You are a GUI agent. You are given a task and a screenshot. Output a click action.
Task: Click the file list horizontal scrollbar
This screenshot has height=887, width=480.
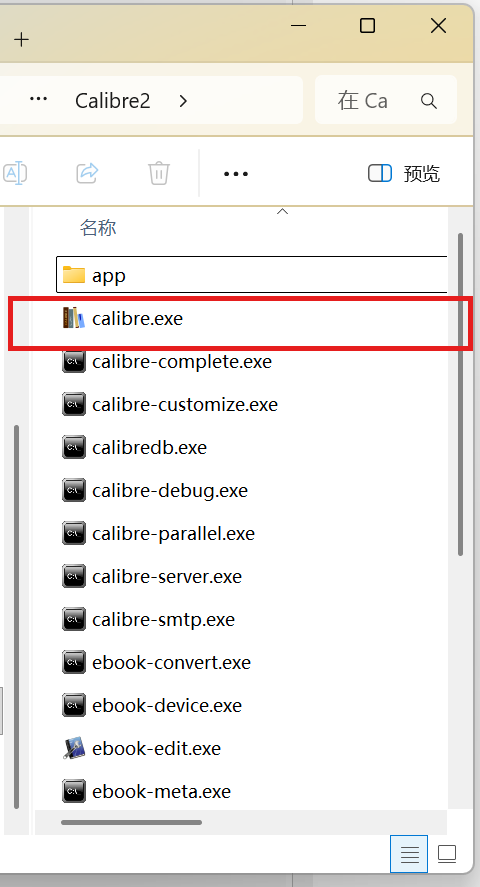pos(131,822)
